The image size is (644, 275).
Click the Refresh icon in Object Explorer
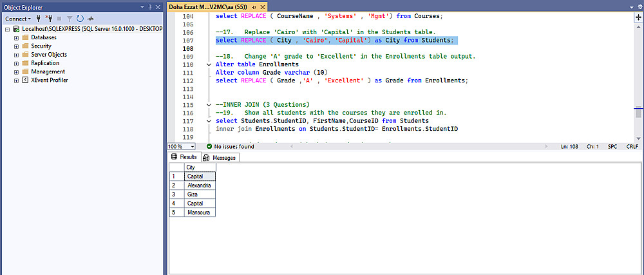[79, 19]
